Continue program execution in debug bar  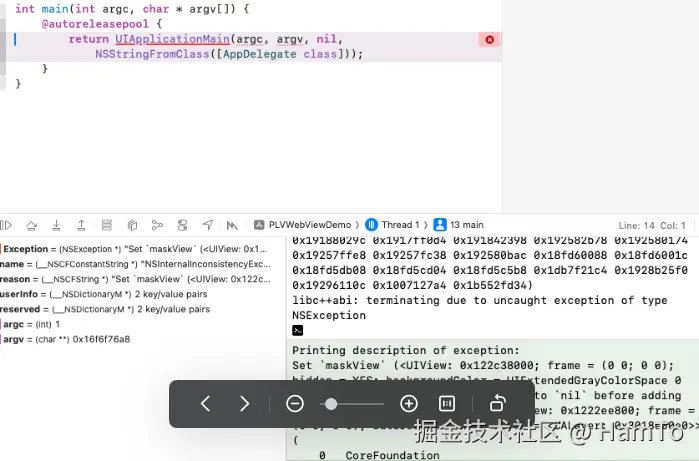click(6, 225)
